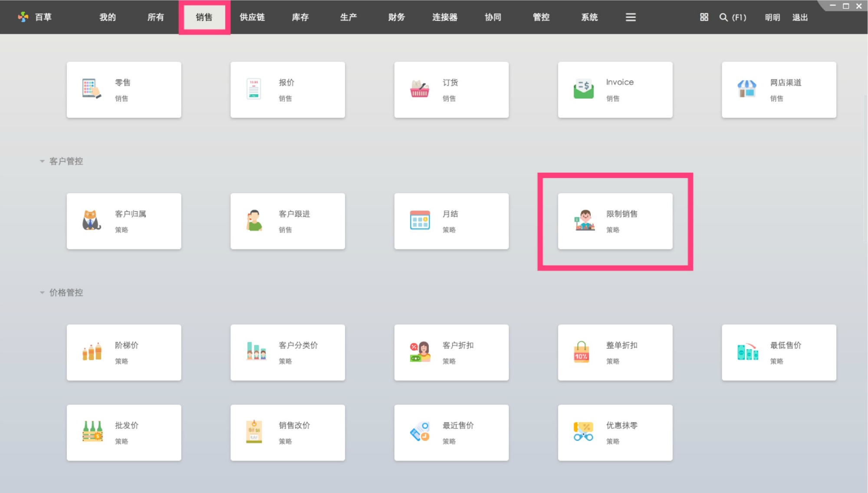Open the 财务 menu
Viewport: 868px width, 493px height.
point(395,17)
